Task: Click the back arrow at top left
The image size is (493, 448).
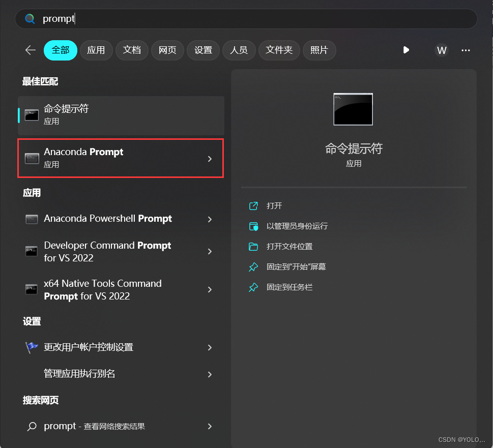Action: (x=30, y=50)
